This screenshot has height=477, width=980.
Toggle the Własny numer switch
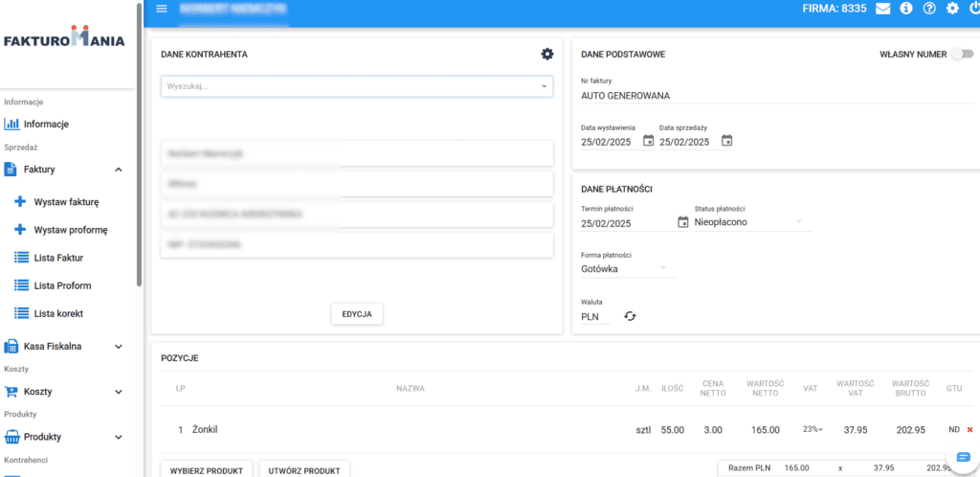click(x=960, y=55)
